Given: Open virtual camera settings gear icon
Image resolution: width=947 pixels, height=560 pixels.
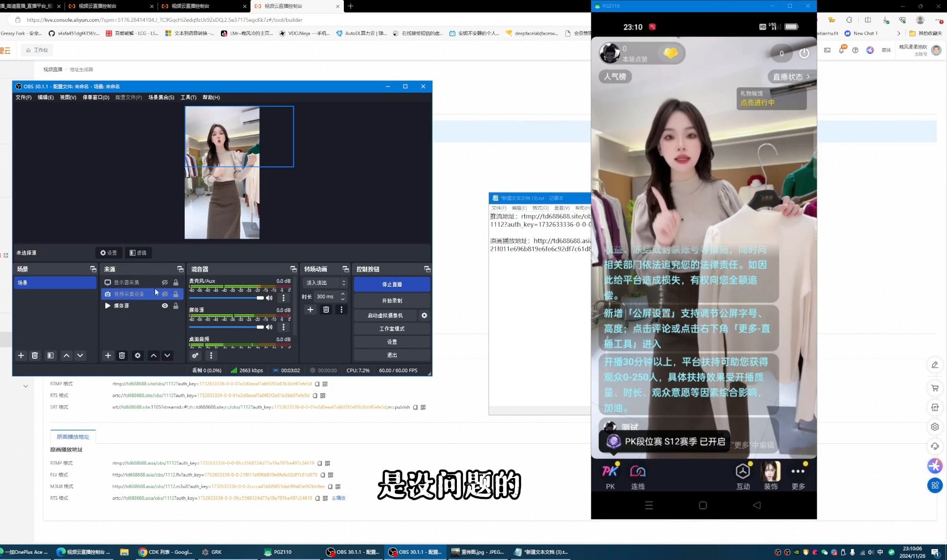Looking at the screenshot, I should coord(424,315).
